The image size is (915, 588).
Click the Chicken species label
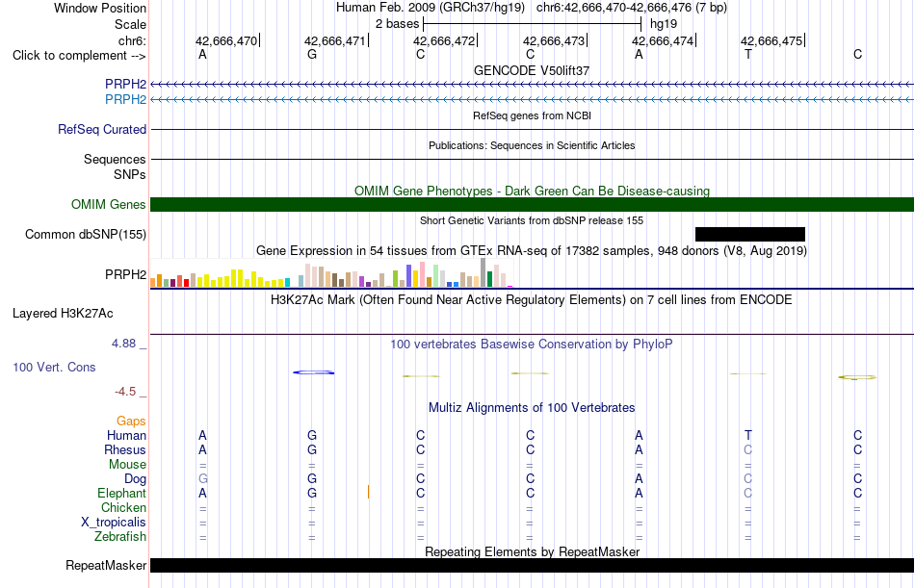(x=123, y=507)
